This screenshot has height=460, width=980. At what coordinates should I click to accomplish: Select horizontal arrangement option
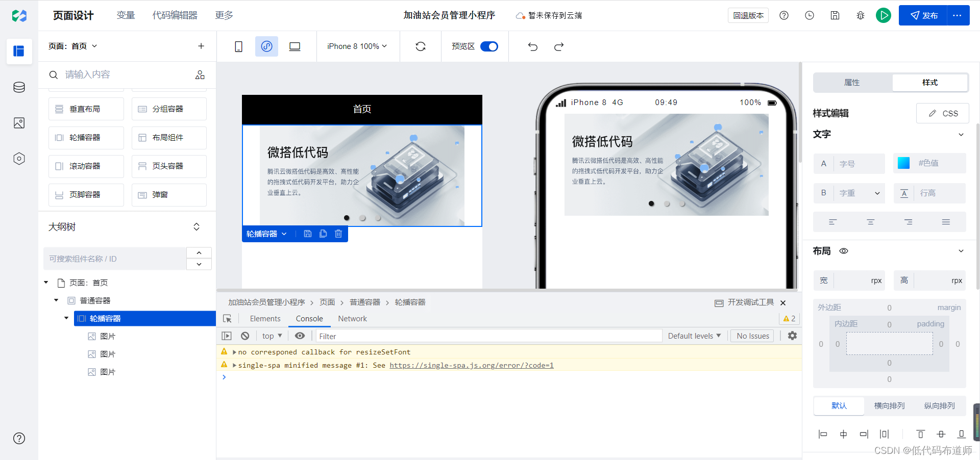[x=889, y=406]
